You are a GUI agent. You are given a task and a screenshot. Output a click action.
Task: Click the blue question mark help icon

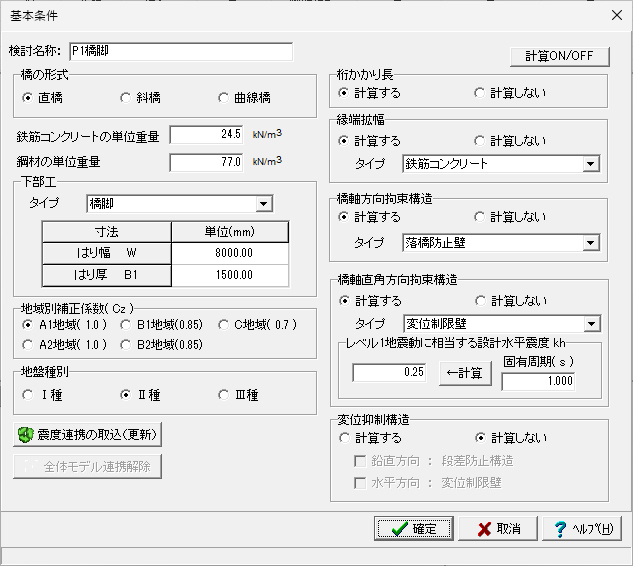point(560,529)
